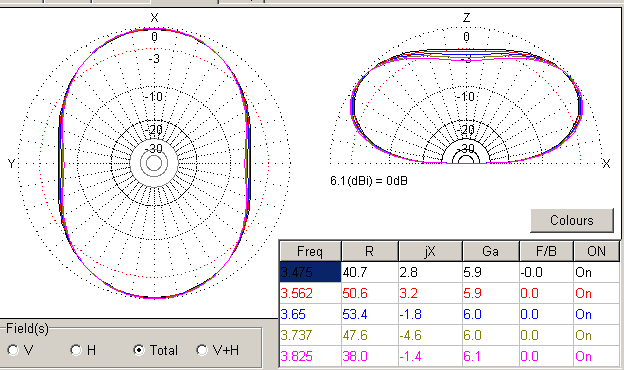Click the -1.8 jX value cell

[x=430, y=314]
